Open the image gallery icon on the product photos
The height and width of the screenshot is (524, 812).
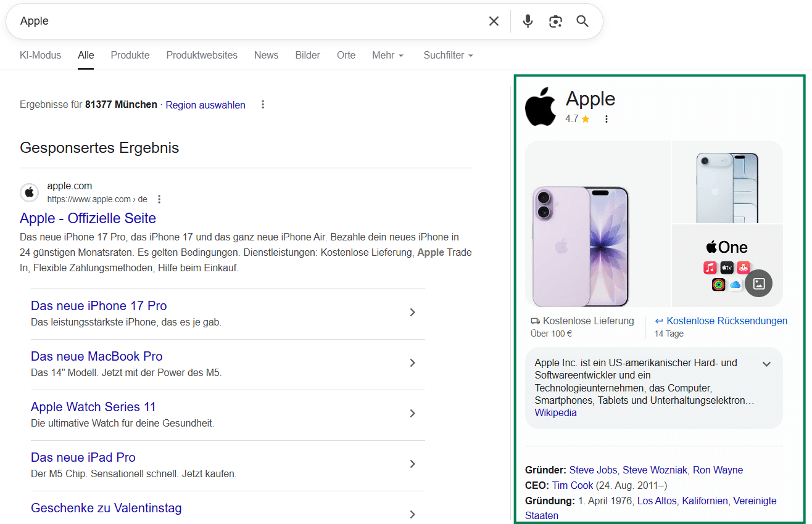[758, 284]
